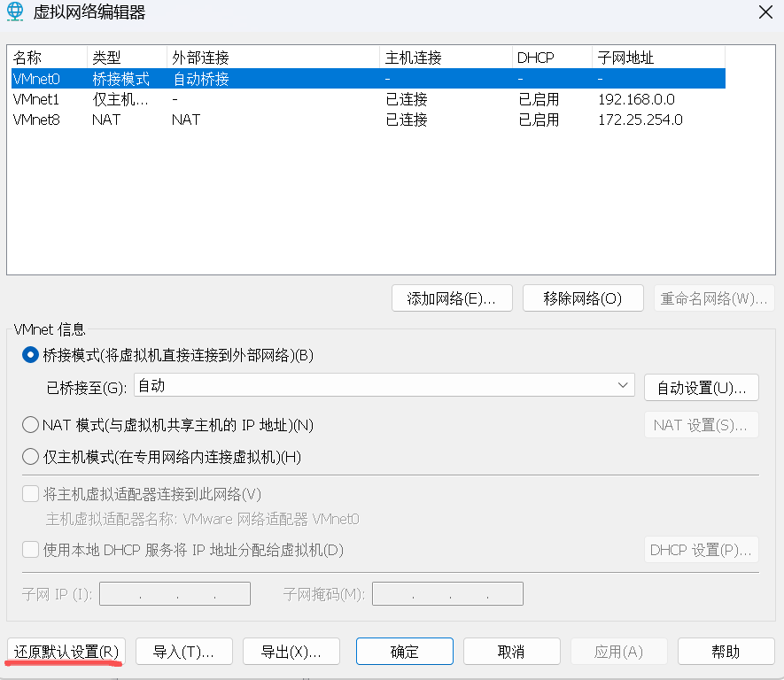Click 已连接 host cell for VMnet8
784x680 pixels.
tap(407, 120)
